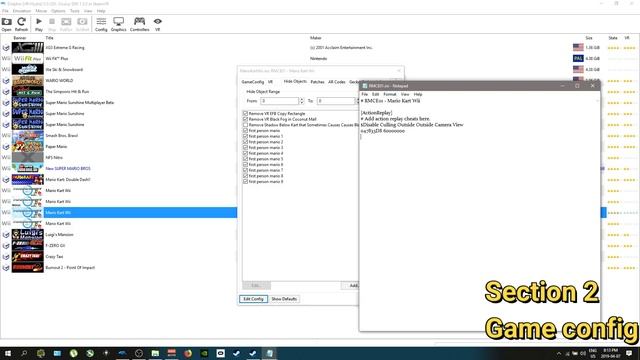Click the Notepad window title icon
The width and height of the screenshot is (640, 360).
pyautogui.click(x=364, y=86)
